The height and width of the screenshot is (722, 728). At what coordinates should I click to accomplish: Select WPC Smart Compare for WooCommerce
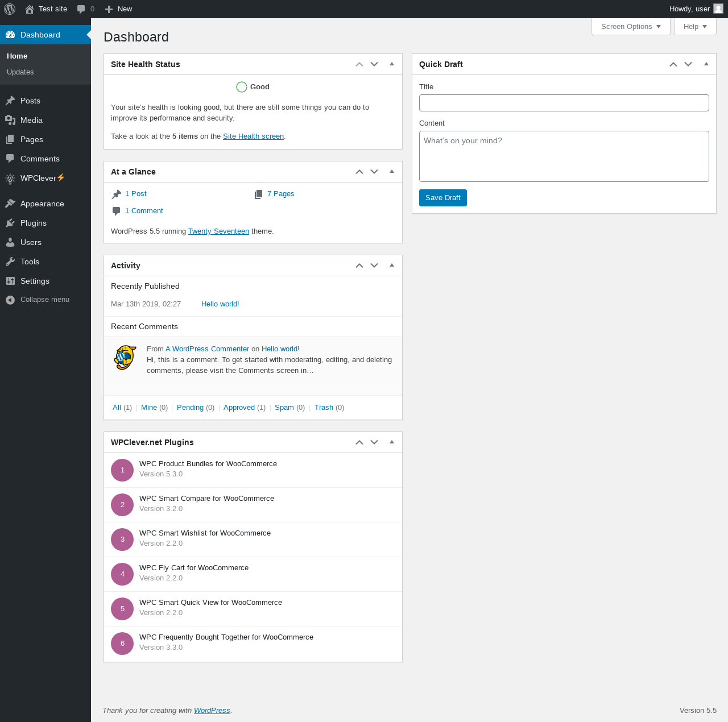[x=206, y=499]
